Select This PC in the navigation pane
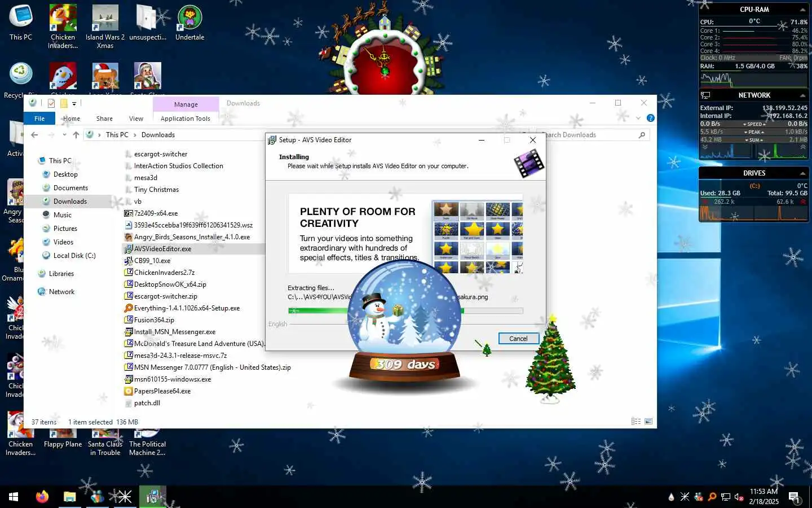 (60, 161)
